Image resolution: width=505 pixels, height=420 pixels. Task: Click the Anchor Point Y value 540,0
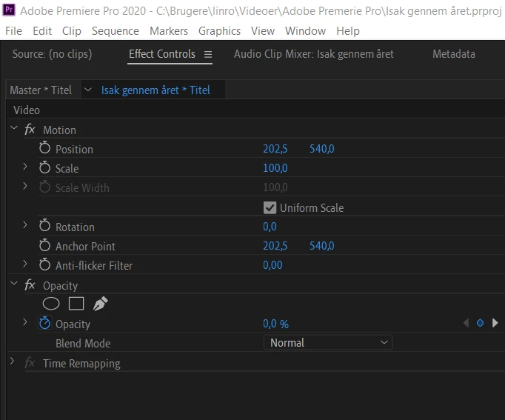[x=322, y=246]
